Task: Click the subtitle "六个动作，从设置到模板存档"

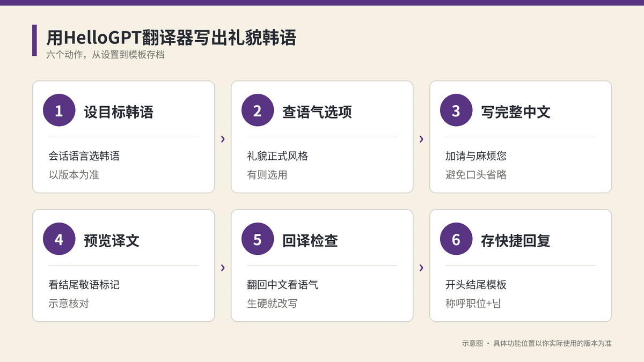Action: point(106,55)
